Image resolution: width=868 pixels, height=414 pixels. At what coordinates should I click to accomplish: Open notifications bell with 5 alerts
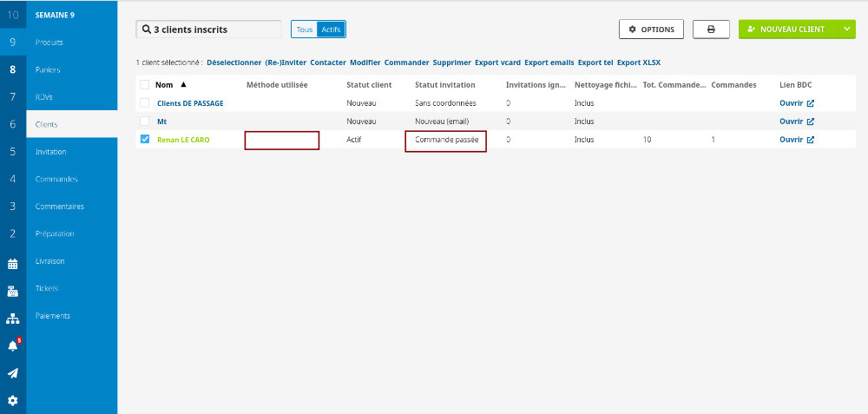pos(12,345)
